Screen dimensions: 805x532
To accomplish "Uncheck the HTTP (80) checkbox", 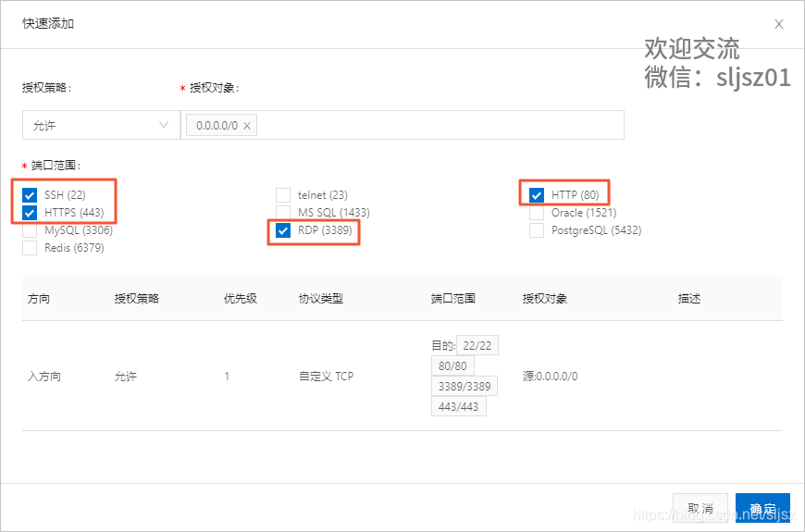I will 537,195.
